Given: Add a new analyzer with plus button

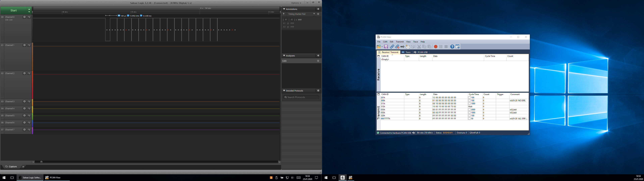Looking at the screenshot, I should click(318, 56).
